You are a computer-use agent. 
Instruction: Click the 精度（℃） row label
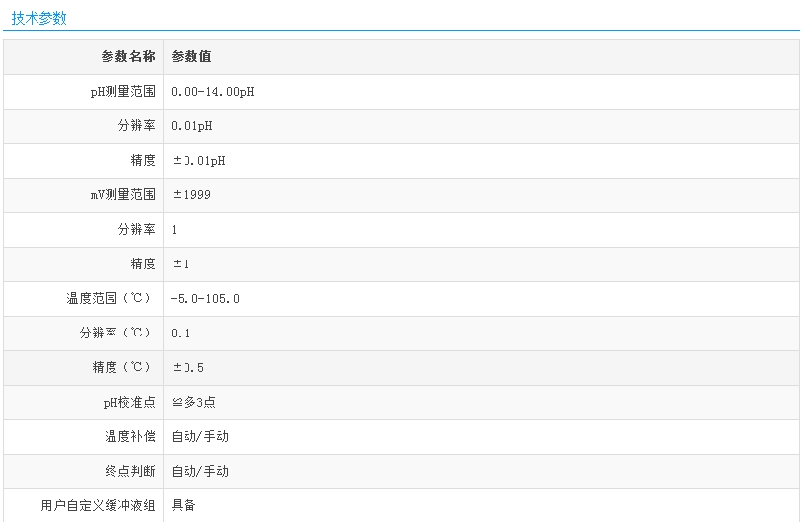(x=123, y=368)
